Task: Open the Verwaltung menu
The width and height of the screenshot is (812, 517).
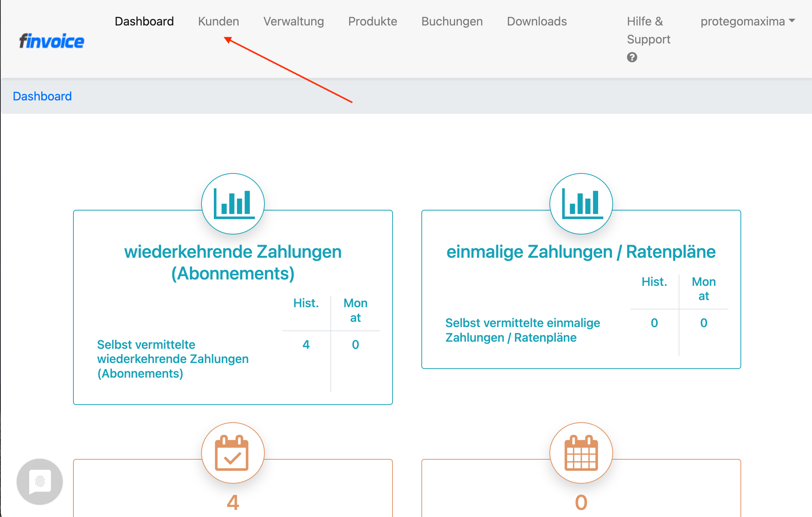Action: [293, 21]
